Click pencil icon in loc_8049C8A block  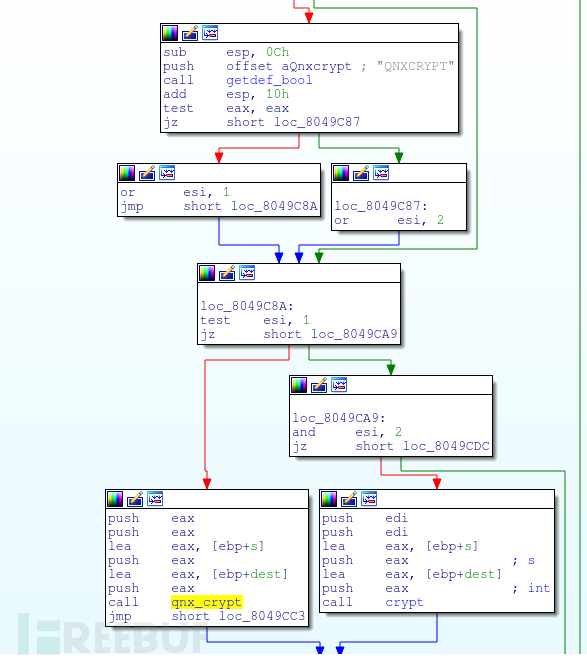227,273
